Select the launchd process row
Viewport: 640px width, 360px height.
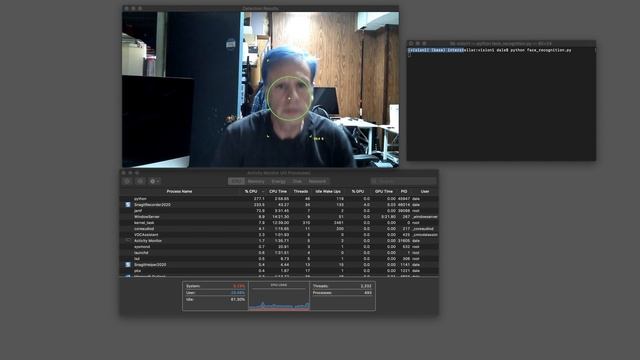coord(280,253)
